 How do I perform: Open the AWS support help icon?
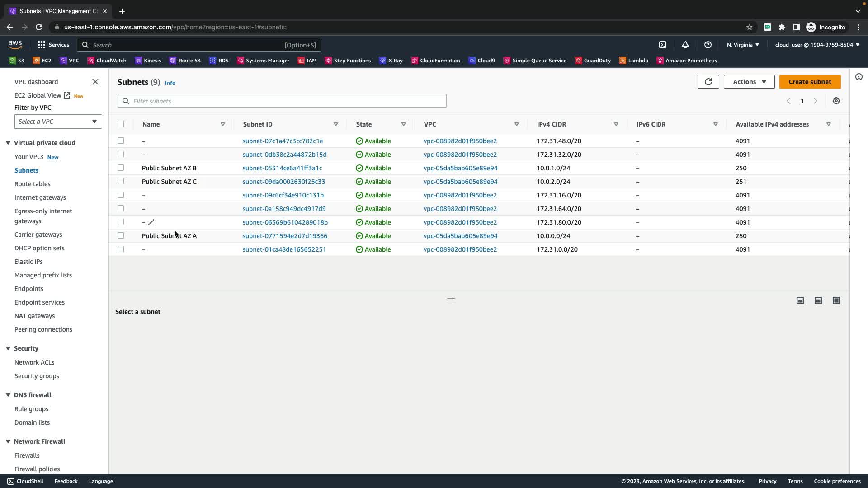pyautogui.click(x=708, y=45)
